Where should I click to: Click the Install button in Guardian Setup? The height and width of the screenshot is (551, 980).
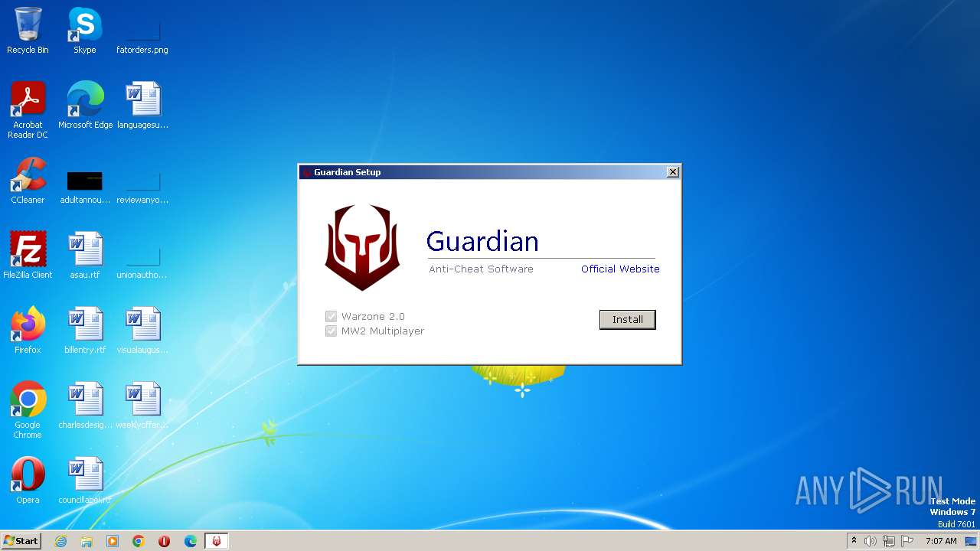coord(627,319)
